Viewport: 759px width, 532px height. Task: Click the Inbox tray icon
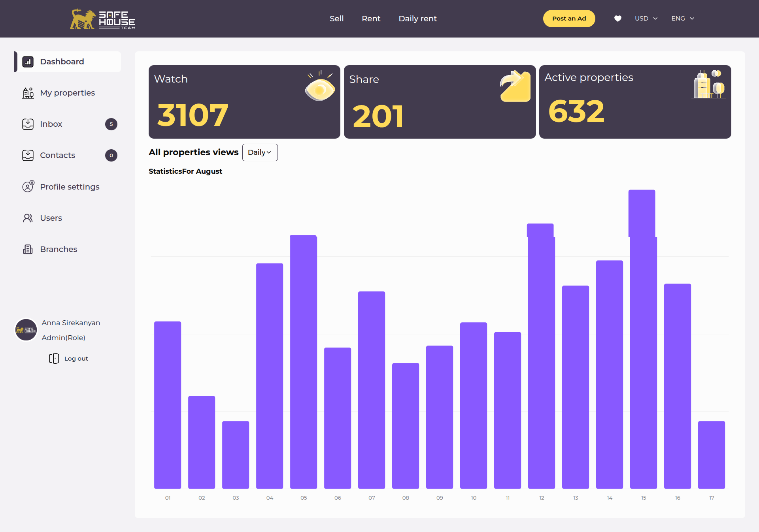coord(28,124)
